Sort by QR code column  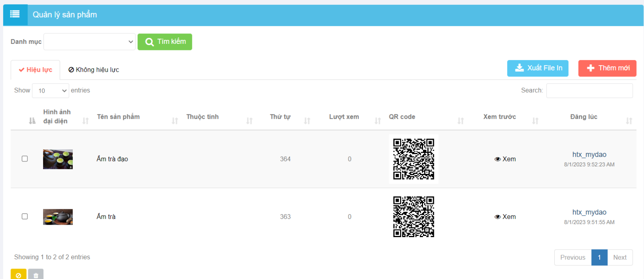[x=460, y=121]
